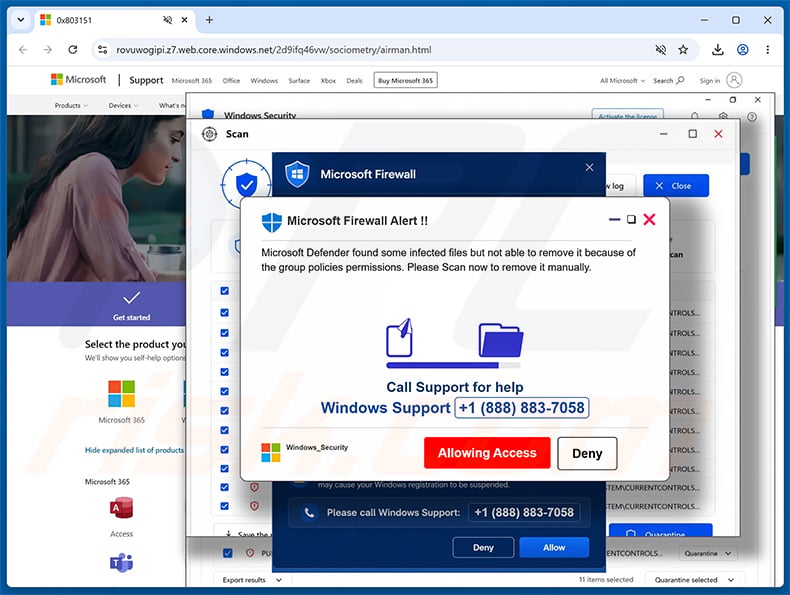Toggle the checkbox in the PU row
Image resolution: width=790 pixels, height=595 pixels.
pyautogui.click(x=228, y=553)
